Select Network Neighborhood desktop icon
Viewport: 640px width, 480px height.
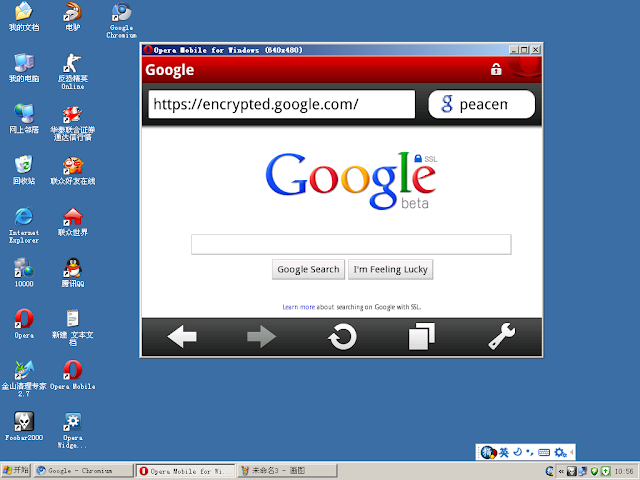24,119
